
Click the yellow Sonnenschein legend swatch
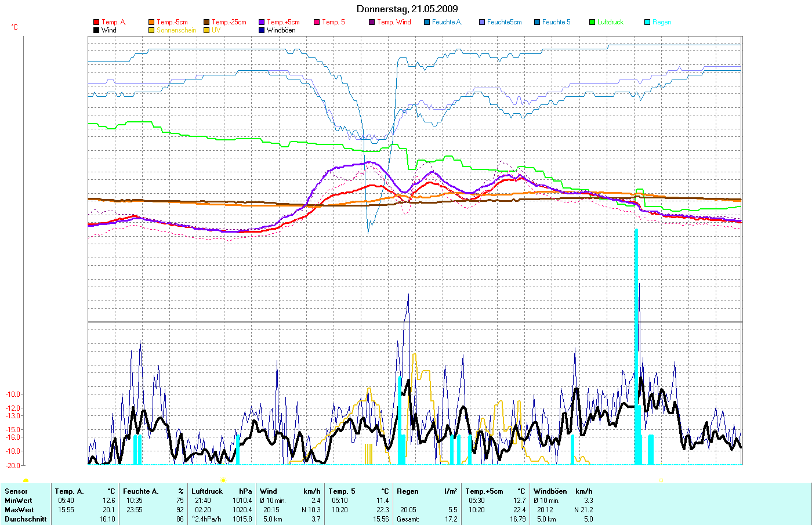[151, 30]
